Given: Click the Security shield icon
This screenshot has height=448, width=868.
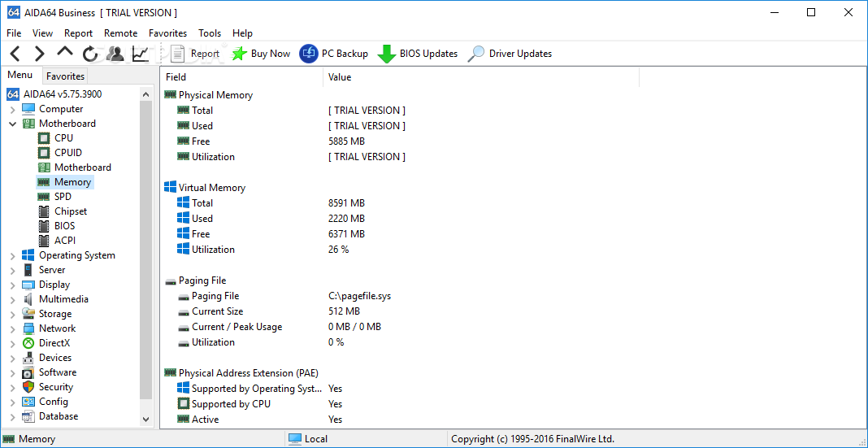Looking at the screenshot, I should pos(28,387).
